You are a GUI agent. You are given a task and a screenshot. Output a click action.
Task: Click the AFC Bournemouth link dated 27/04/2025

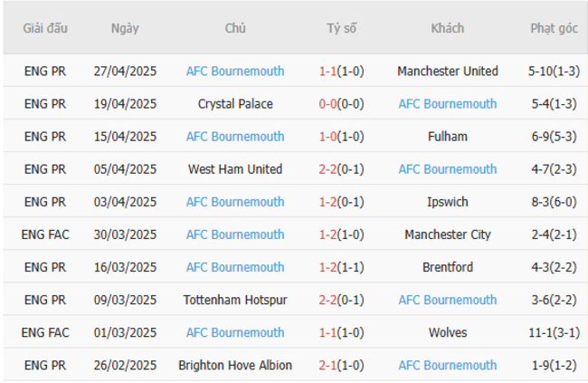235,72
